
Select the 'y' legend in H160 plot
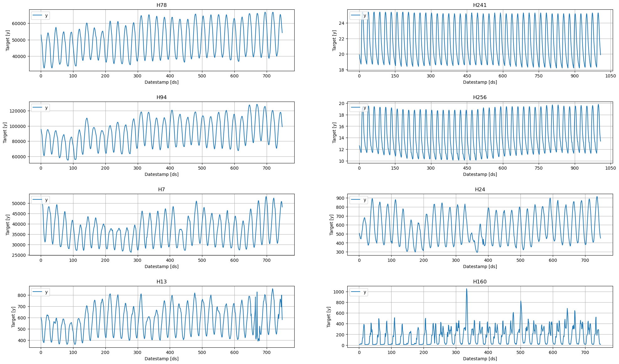click(x=359, y=292)
